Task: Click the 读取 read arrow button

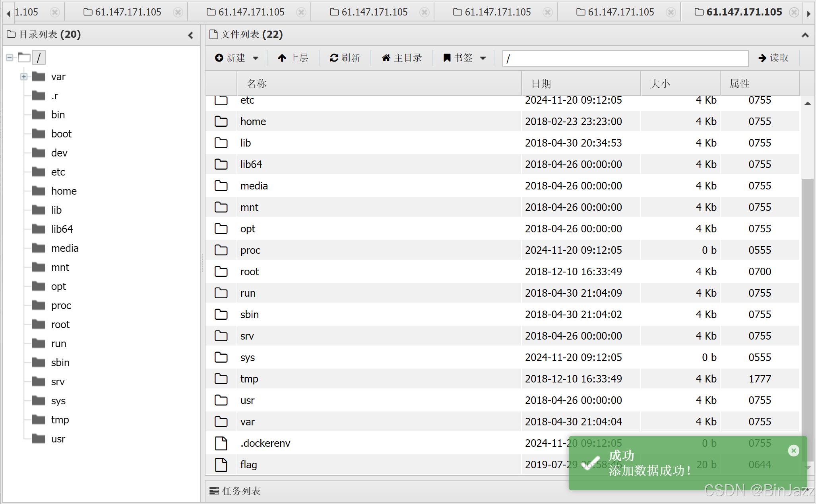Action: [x=773, y=58]
